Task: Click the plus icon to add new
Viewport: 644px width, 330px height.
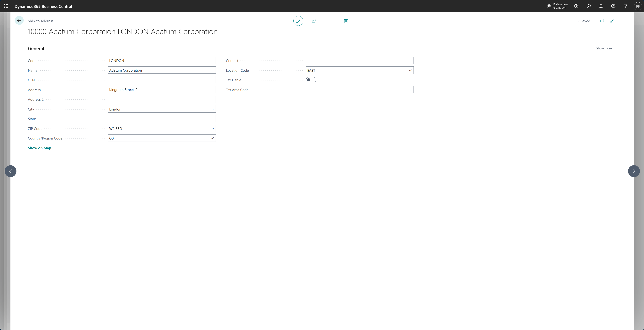Action: (x=330, y=21)
